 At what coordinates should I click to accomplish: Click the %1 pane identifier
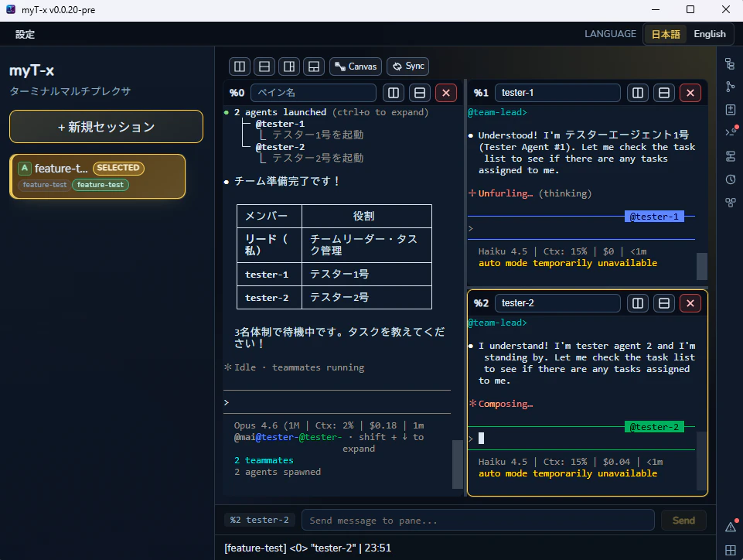point(481,93)
